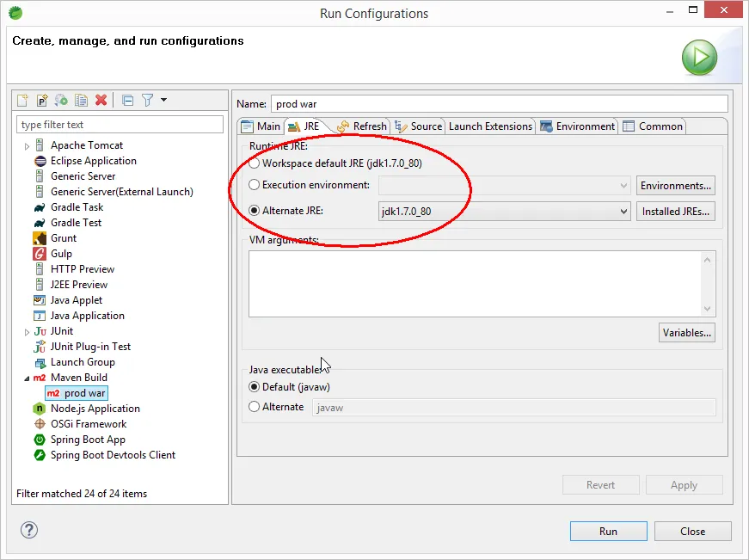The image size is (749, 560).
Task: Click the Installed JREs... button
Action: point(675,212)
